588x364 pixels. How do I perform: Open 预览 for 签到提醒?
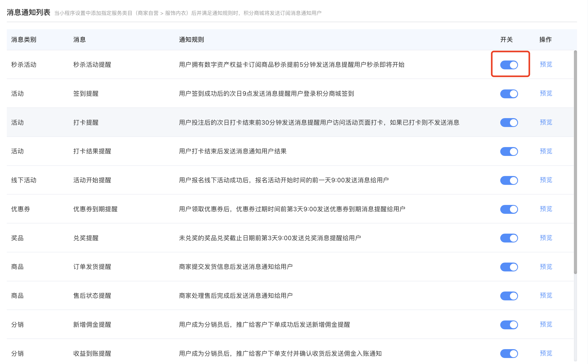546,93
